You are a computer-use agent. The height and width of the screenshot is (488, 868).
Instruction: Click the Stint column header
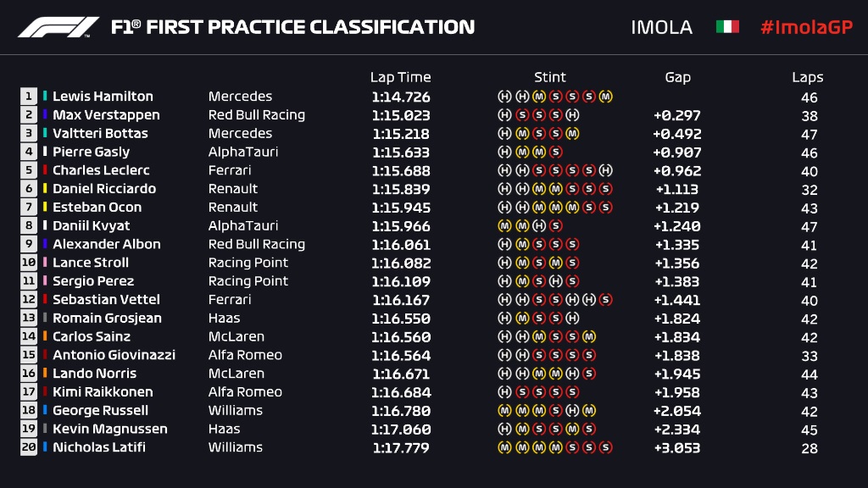[550, 77]
